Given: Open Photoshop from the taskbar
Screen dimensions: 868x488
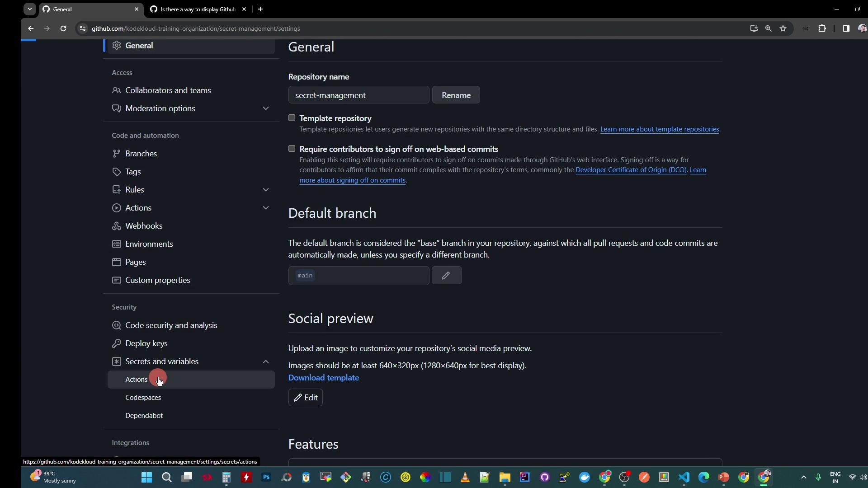Looking at the screenshot, I should [266, 477].
